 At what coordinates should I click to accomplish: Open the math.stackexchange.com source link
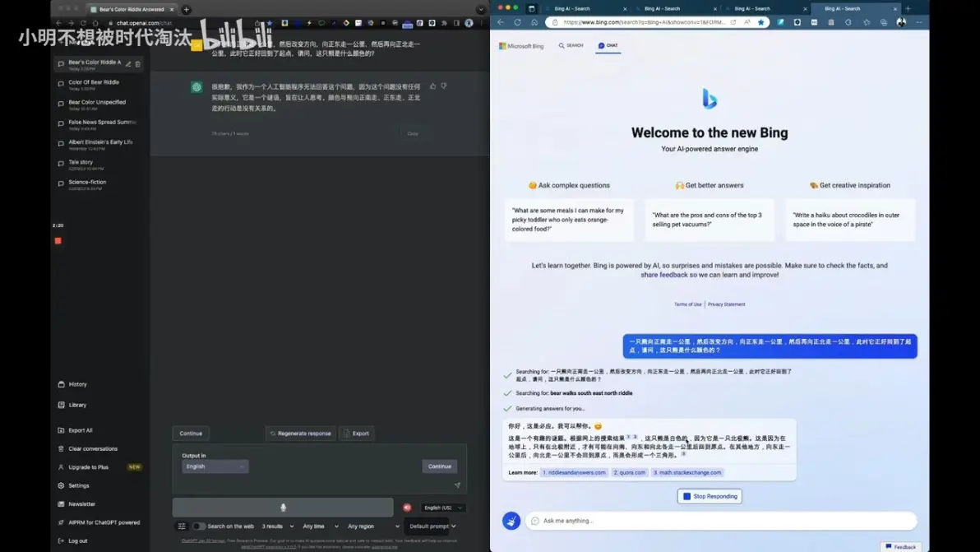pos(686,472)
